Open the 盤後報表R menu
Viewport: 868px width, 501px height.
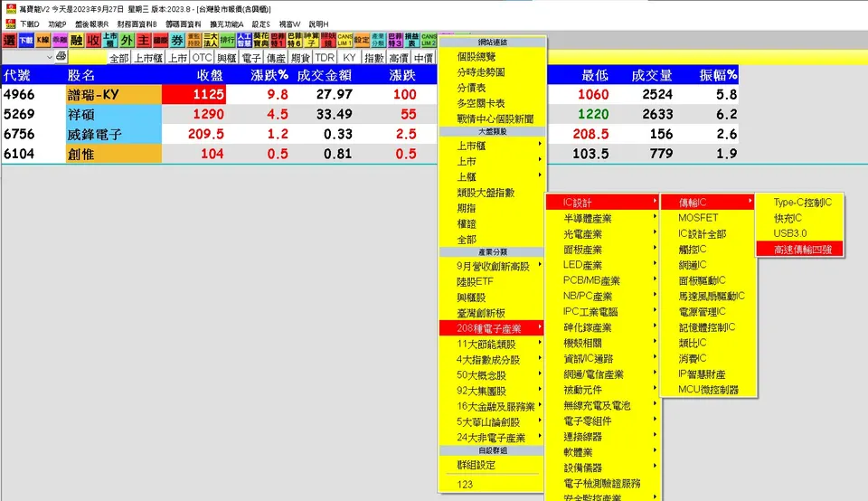(92, 24)
